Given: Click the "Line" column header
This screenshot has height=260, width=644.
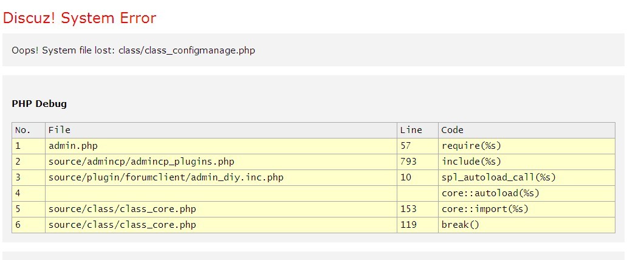Looking at the screenshot, I should pyautogui.click(x=411, y=130).
